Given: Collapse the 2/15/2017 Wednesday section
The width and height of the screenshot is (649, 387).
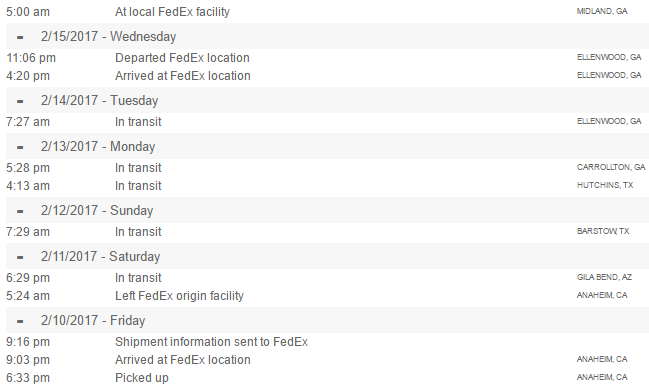Looking at the screenshot, I should (x=20, y=37).
